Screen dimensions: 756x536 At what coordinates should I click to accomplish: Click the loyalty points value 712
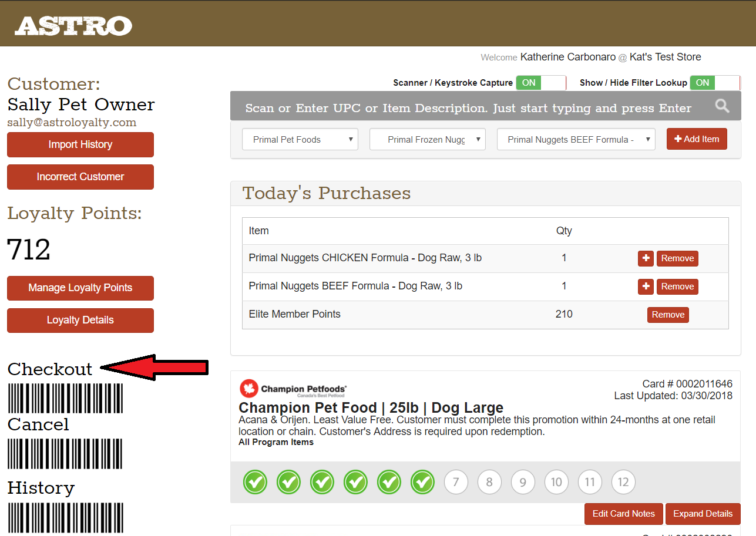(x=29, y=250)
